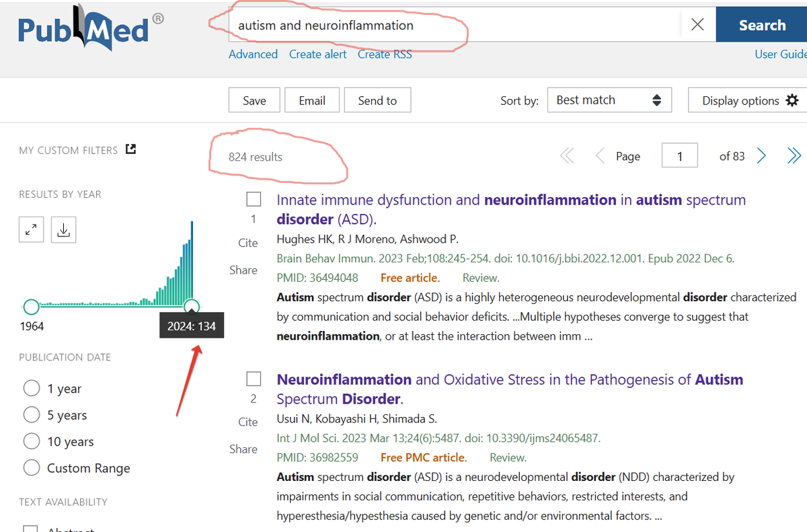Click the Search button
The image size is (807, 532).
coord(761,25)
